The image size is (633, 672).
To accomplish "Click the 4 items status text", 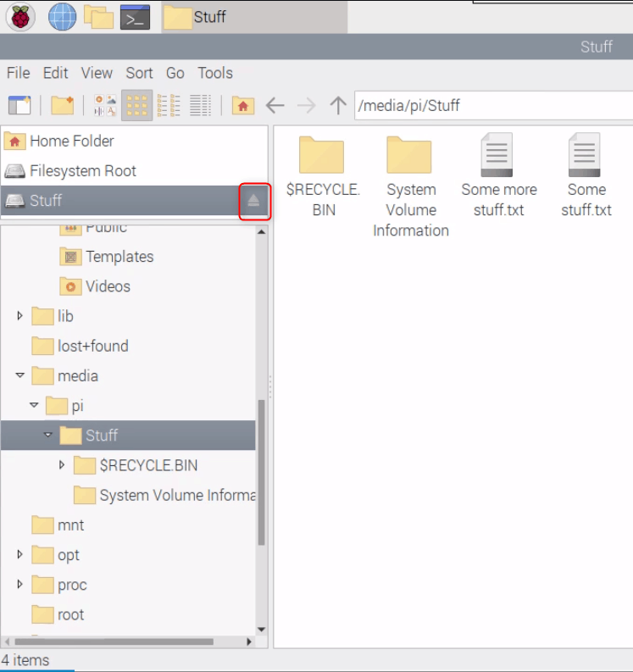I will (25, 660).
